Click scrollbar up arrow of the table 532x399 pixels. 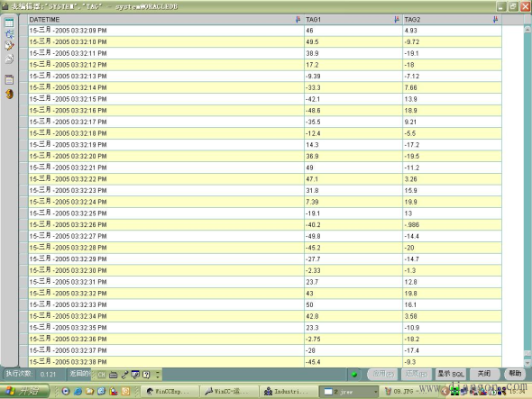(527, 30)
